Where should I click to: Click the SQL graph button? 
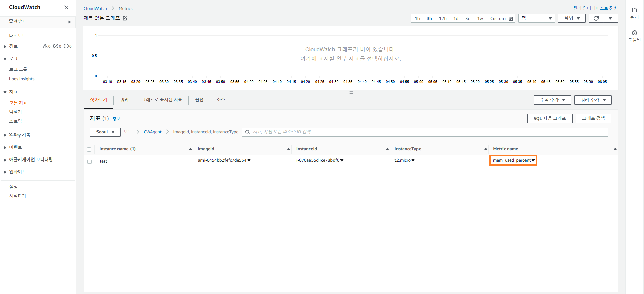pos(550,119)
